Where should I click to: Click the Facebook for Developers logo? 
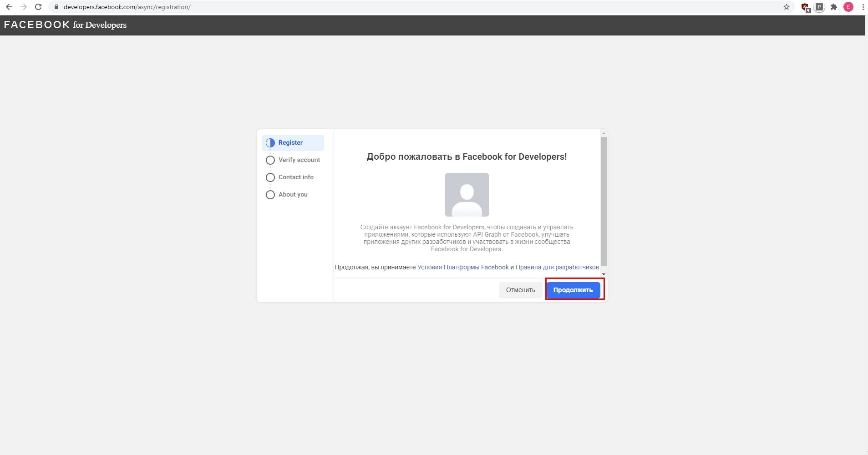pyautogui.click(x=66, y=25)
